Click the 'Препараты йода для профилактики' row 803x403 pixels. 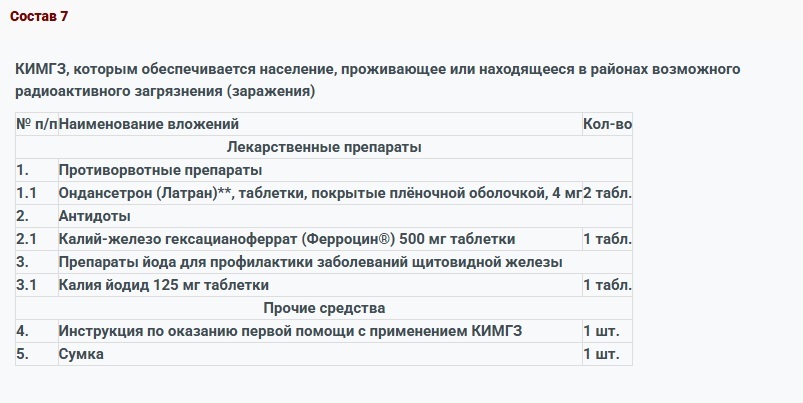[x=324, y=262]
